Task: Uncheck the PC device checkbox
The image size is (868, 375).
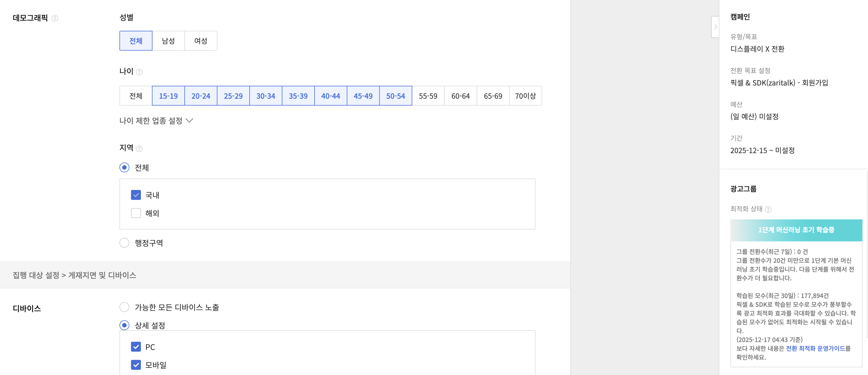Action: [x=136, y=347]
